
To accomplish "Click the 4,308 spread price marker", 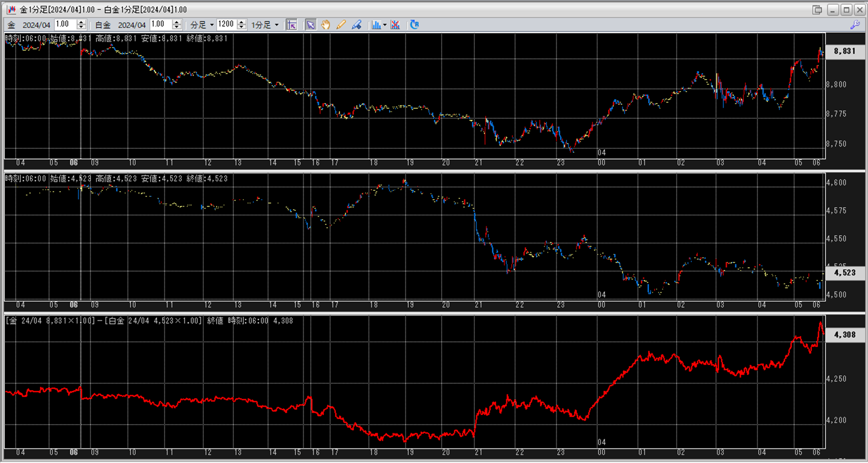I will pos(844,335).
